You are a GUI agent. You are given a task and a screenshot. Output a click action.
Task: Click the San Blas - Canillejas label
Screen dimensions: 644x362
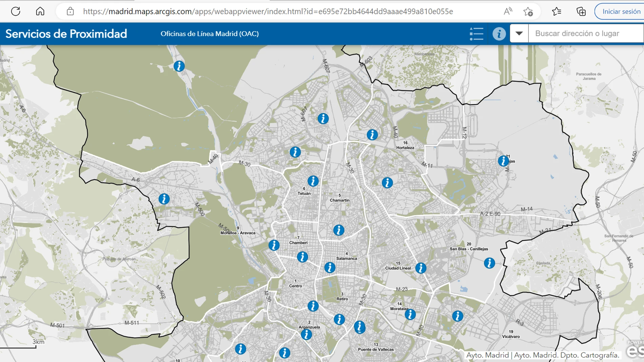tap(469, 249)
